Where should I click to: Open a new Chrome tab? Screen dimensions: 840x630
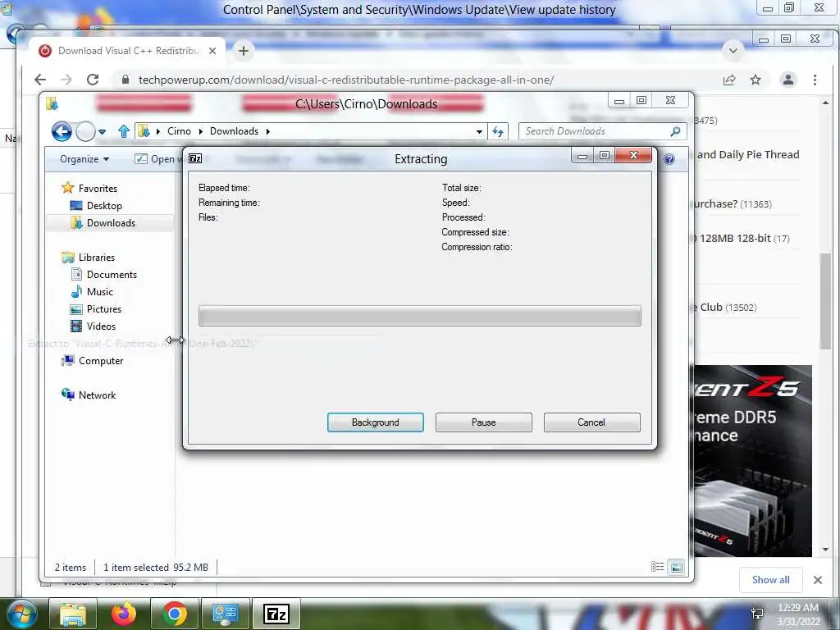pos(243,51)
